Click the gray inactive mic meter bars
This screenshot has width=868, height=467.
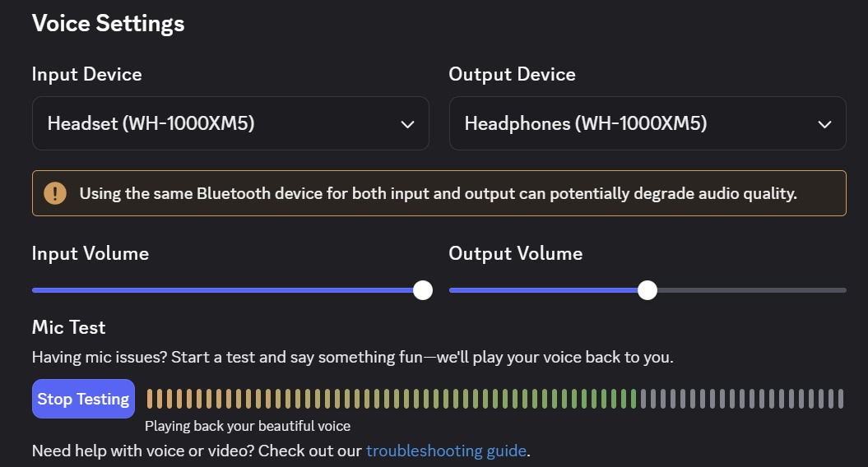pyautogui.click(x=742, y=399)
